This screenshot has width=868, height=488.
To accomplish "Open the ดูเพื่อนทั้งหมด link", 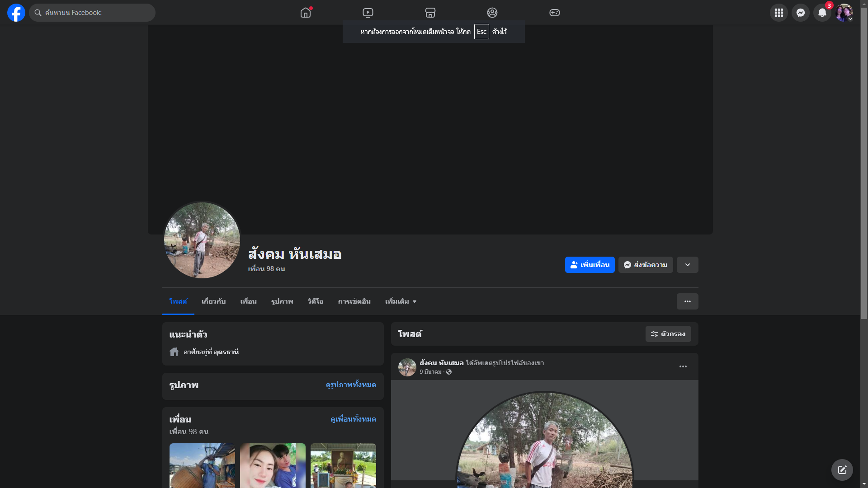I will click(353, 419).
